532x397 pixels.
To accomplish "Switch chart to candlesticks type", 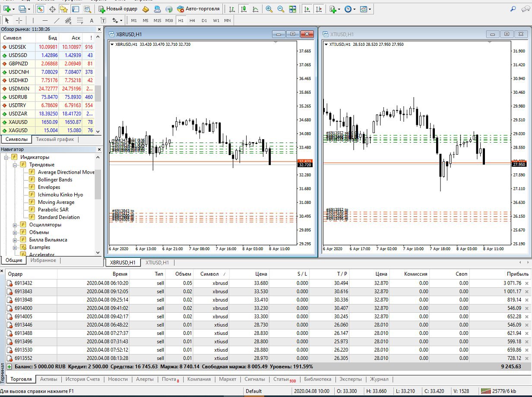I will (244, 9).
